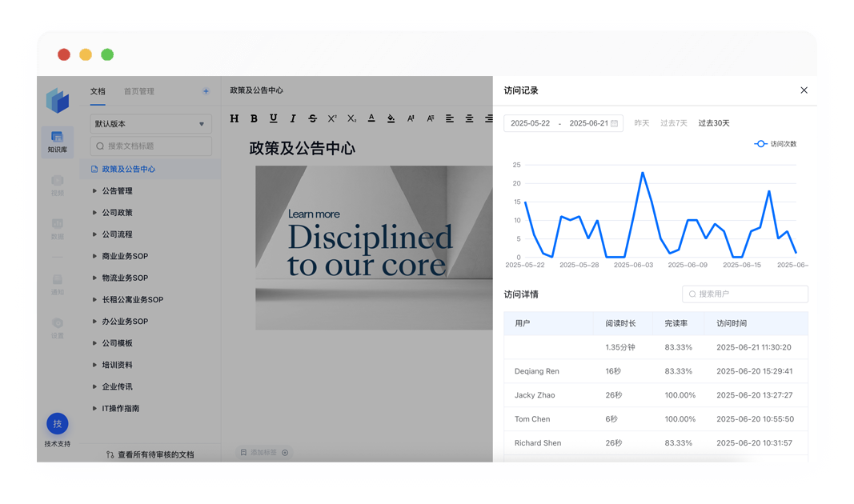The image size is (854, 504).
Task: Click 查看所有待审核的文档 link
Action: point(155,454)
